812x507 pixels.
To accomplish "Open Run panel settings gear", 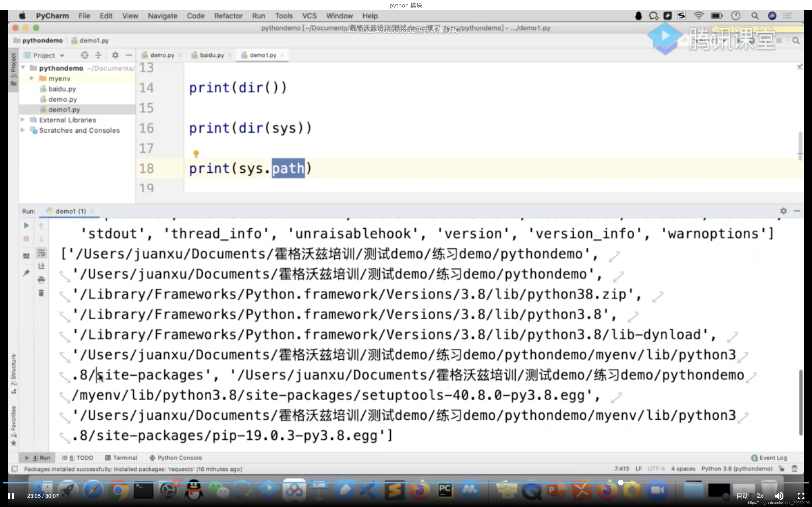I will [x=783, y=211].
